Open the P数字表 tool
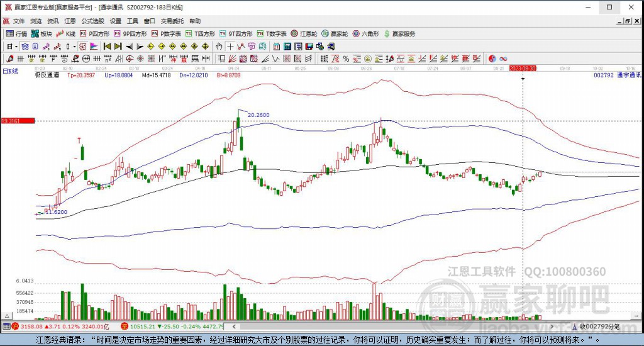 click(x=166, y=34)
